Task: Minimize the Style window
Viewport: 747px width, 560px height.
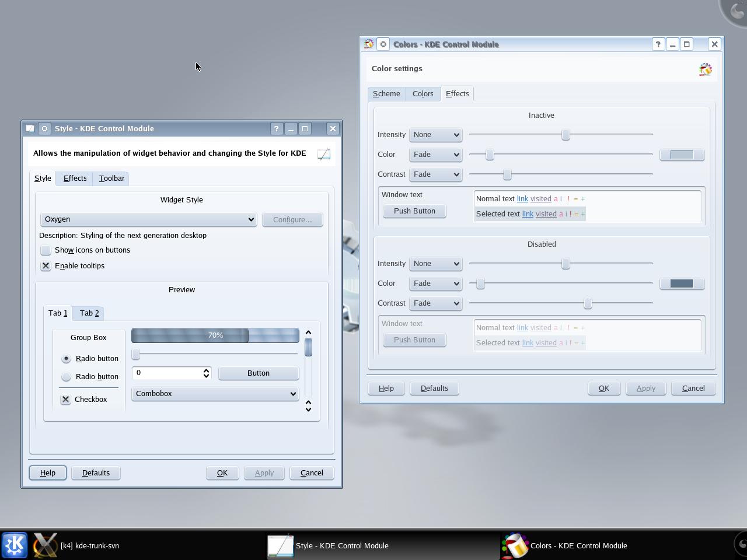Action: coord(291,128)
